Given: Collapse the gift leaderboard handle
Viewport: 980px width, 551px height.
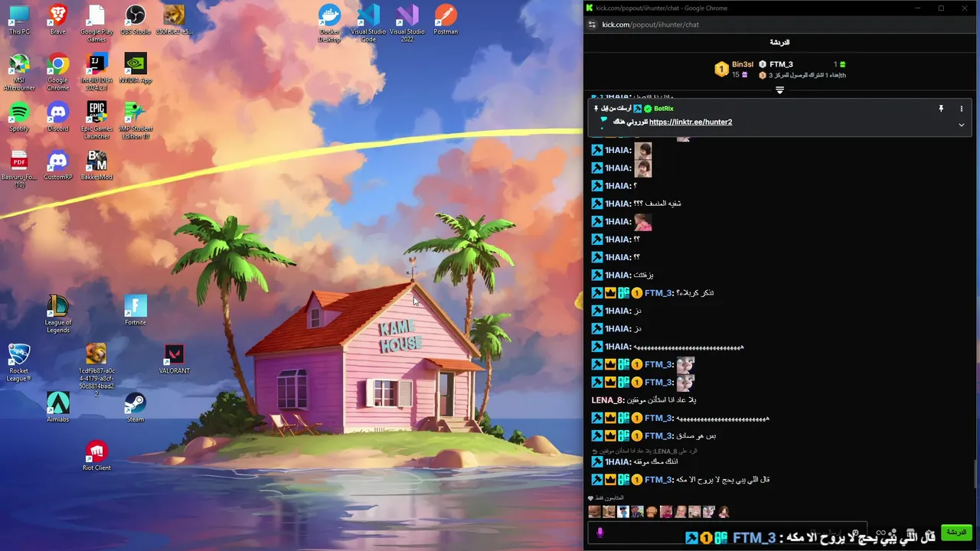Looking at the screenshot, I should (779, 90).
